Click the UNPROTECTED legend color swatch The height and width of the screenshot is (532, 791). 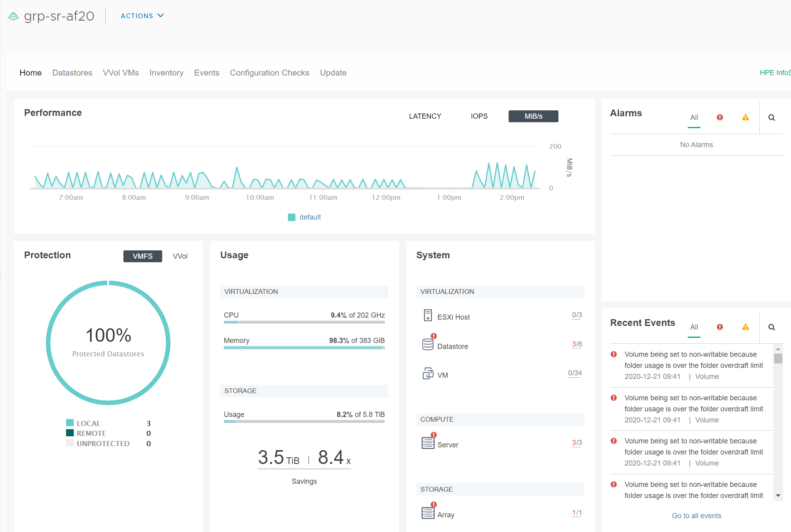(x=70, y=443)
